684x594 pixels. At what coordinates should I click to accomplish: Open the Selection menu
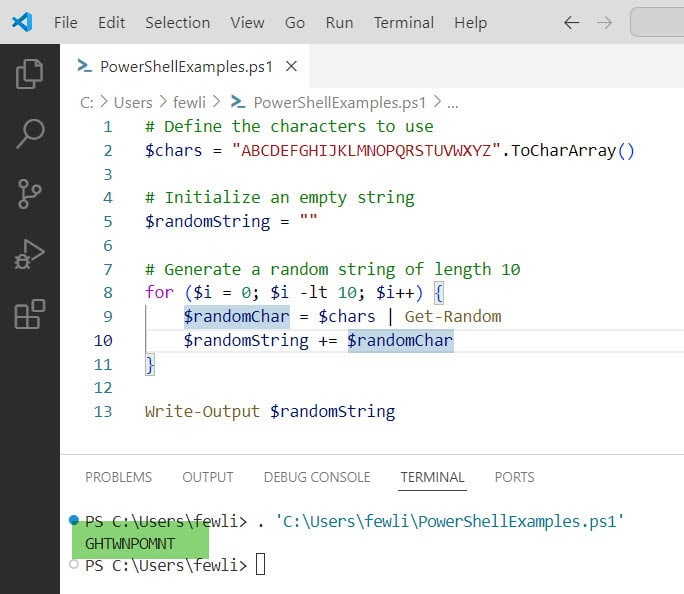178,23
